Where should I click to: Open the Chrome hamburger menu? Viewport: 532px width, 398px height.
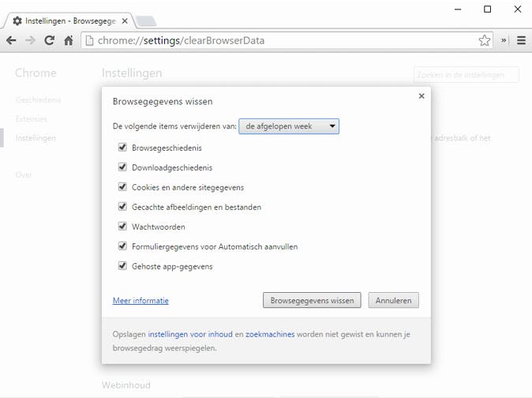(x=521, y=40)
